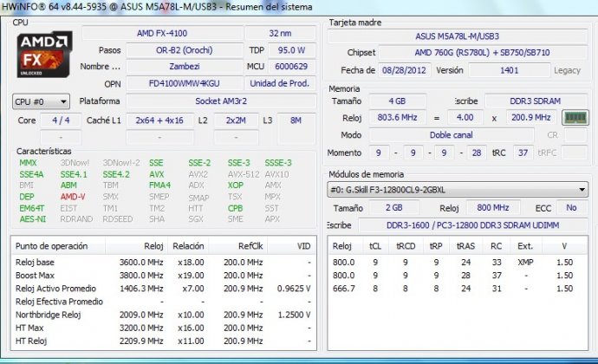Expand the G.Skill memory module dropdown
Viewport: 598px width, 364px height.
pos(458,190)
